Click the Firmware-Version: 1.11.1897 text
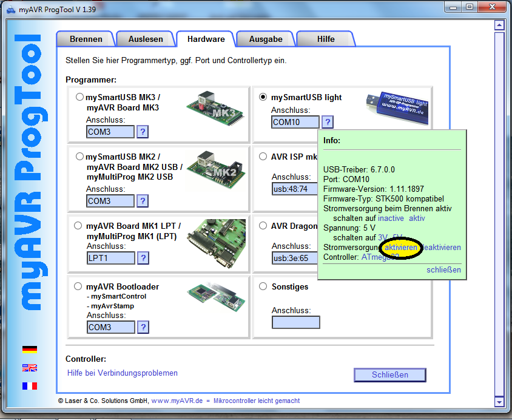 [x=374, y=189]
